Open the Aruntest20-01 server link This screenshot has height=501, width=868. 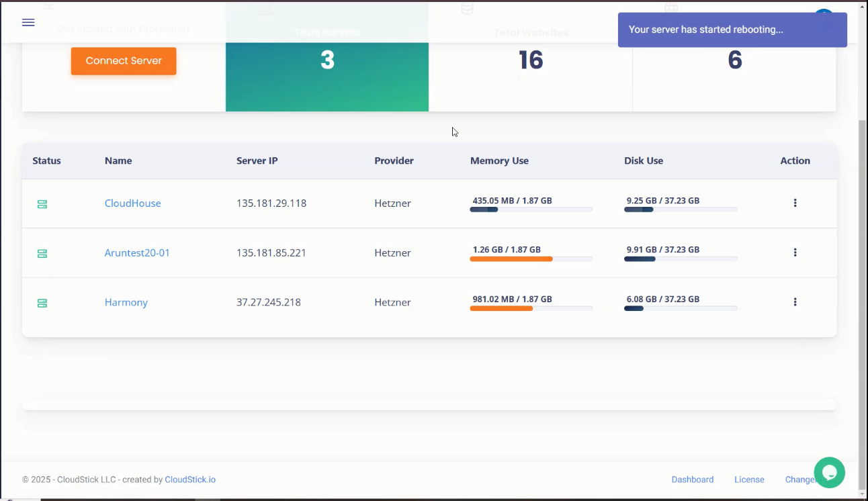137,253
